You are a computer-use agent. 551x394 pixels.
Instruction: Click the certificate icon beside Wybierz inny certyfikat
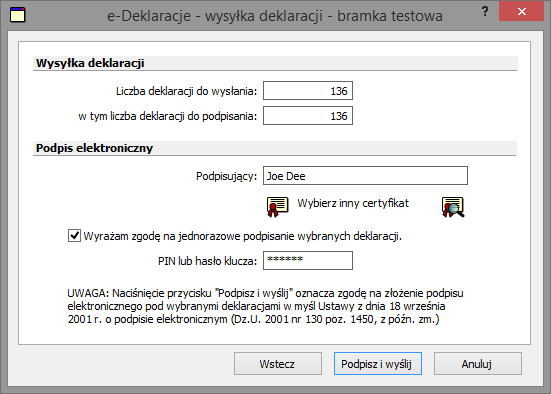tap(278, 207)
